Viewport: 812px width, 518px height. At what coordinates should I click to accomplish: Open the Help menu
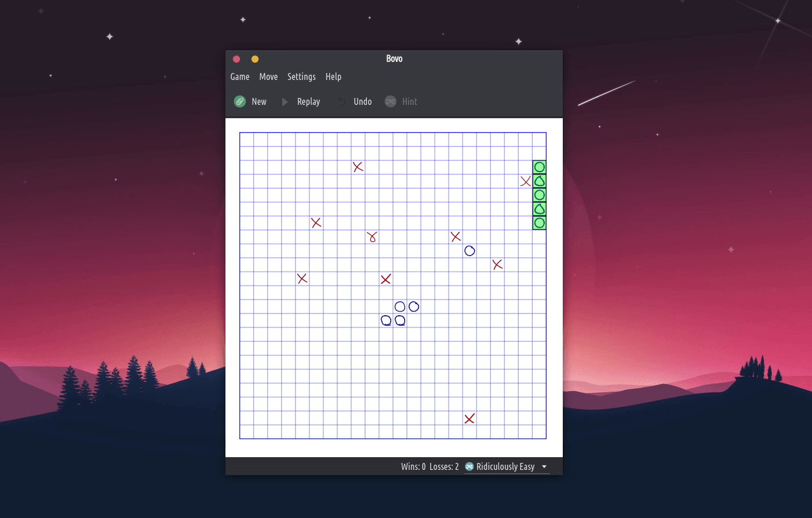click(x=333, y=76)
